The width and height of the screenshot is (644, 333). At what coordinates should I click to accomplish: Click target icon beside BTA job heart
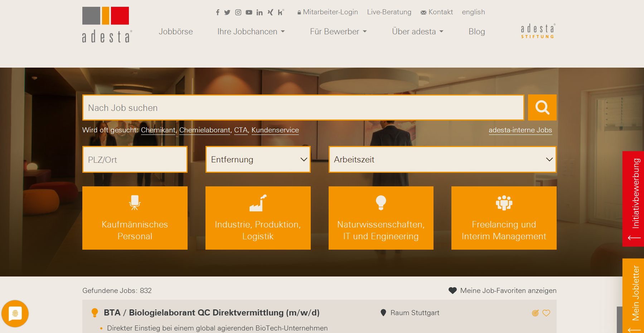point(535,313)
